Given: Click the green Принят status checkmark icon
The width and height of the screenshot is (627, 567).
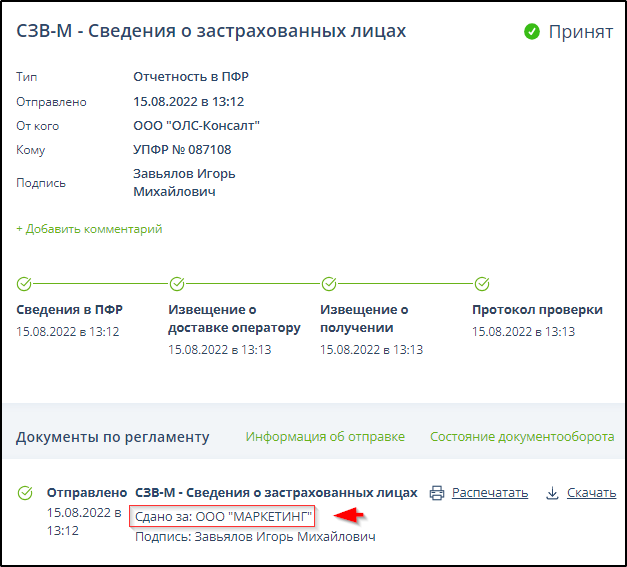Looking at the screenshot, I should click(x=532, y=32).
